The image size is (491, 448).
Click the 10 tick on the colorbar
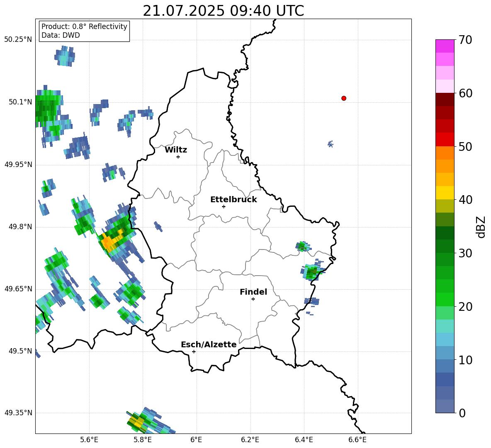click(465, 360)
